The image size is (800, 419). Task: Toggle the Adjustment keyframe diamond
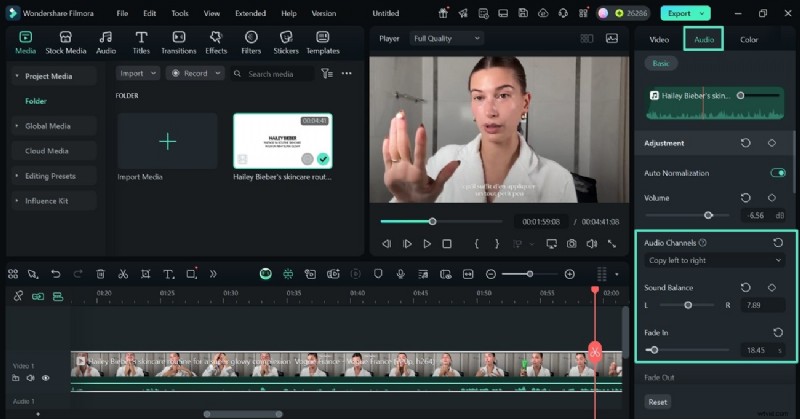click(772, 143)
